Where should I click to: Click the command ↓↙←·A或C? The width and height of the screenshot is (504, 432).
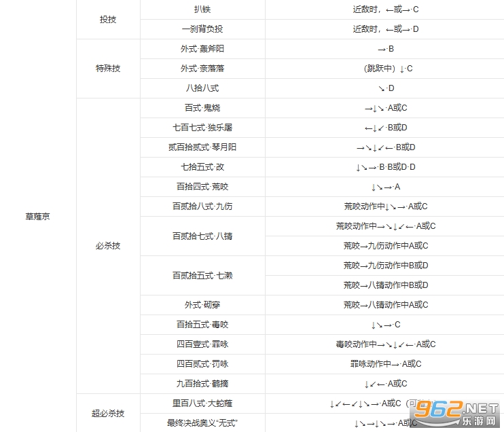click(x=386, y=384)
